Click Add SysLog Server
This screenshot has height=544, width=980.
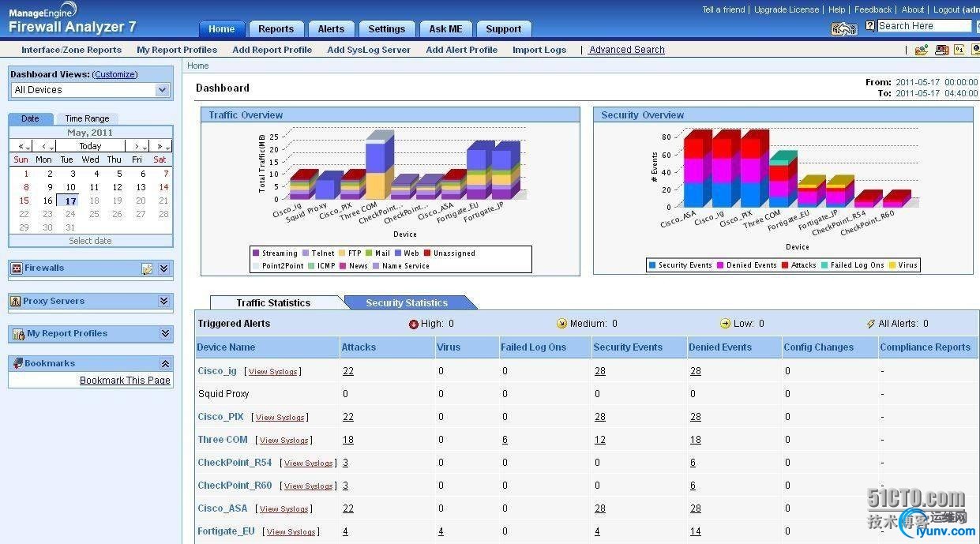click(369, 50)
